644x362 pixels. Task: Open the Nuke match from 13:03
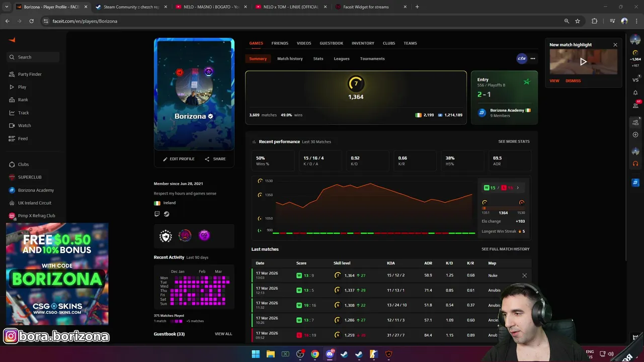pyautogui.click(x=391, y=276)
